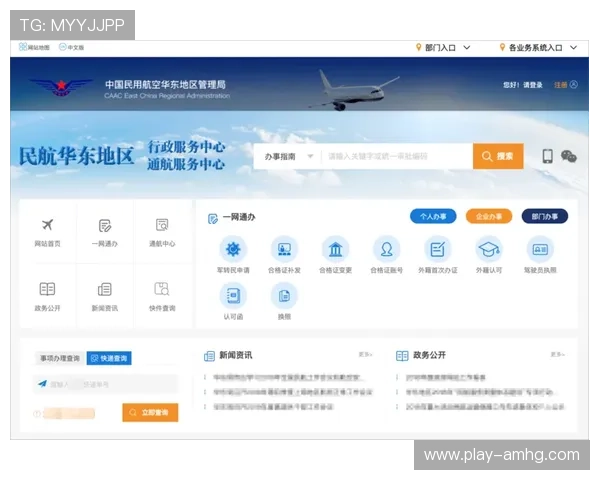Click the express tracking number input
The width and height of the screenshot is (600, 480).
pyautogui.click(x=106, y=384)
